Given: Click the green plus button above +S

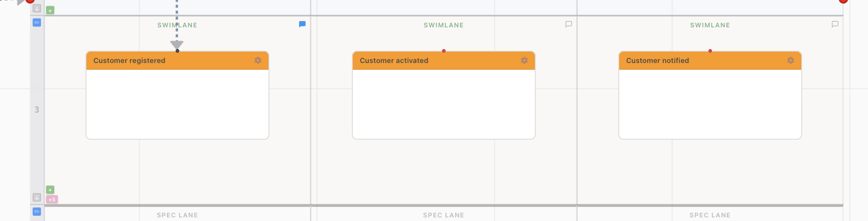Looking at the screenshot, I should tap(50, 190).
